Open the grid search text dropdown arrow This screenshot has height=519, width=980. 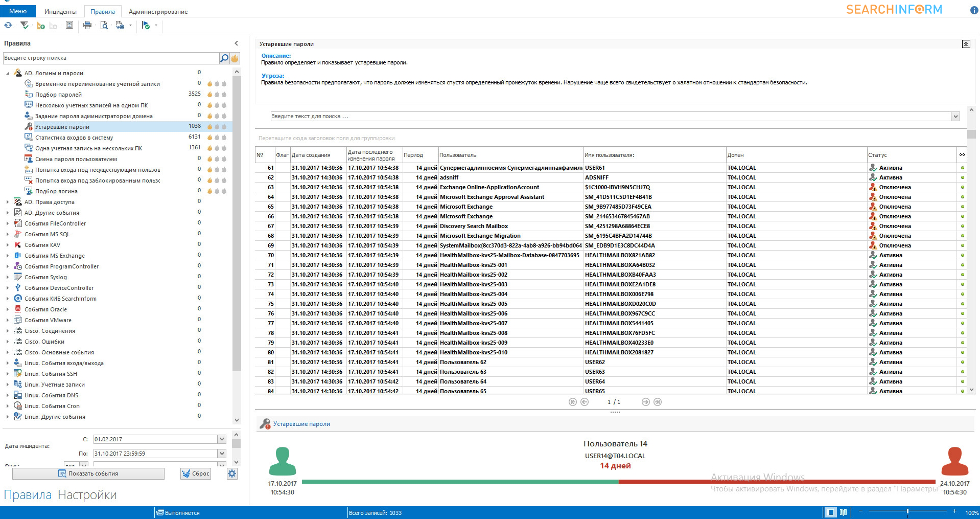click(955, 117)
